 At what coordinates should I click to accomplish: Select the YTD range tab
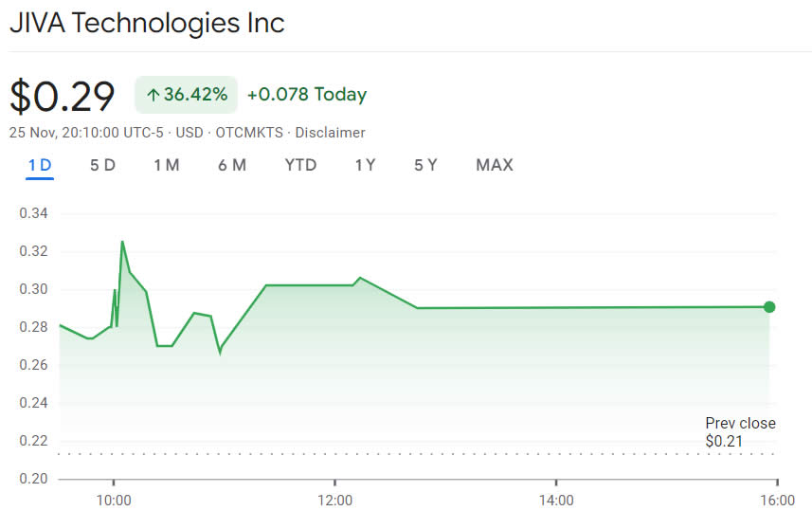point(300,165)
